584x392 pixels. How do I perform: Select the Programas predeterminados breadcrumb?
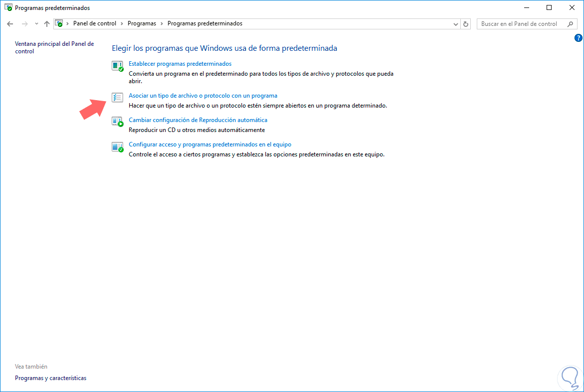[x=205, y=23]
